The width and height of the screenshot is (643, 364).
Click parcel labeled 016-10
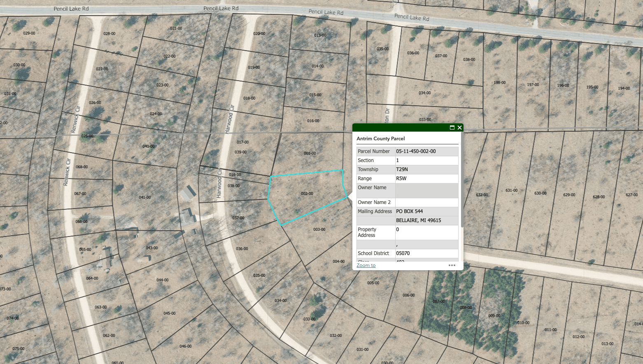(x=235, y=175)
